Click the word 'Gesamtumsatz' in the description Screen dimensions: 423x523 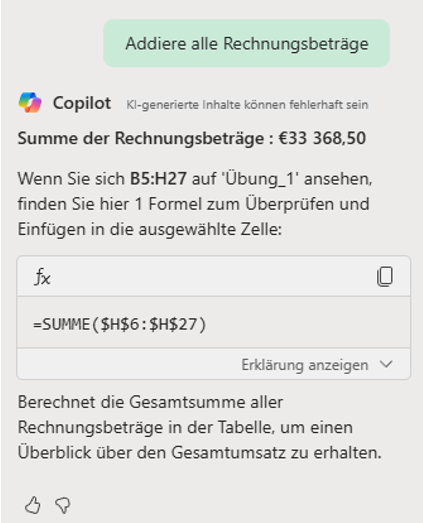pyautogui.click(x=229, y=452)
